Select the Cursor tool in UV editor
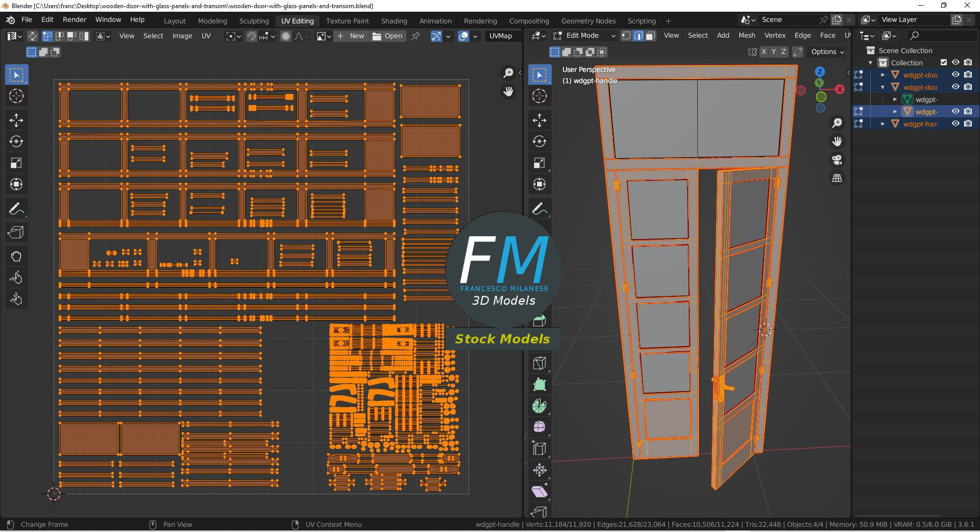Image resolution: width=980 pixels, height=532 pixels. pos(16,96)
